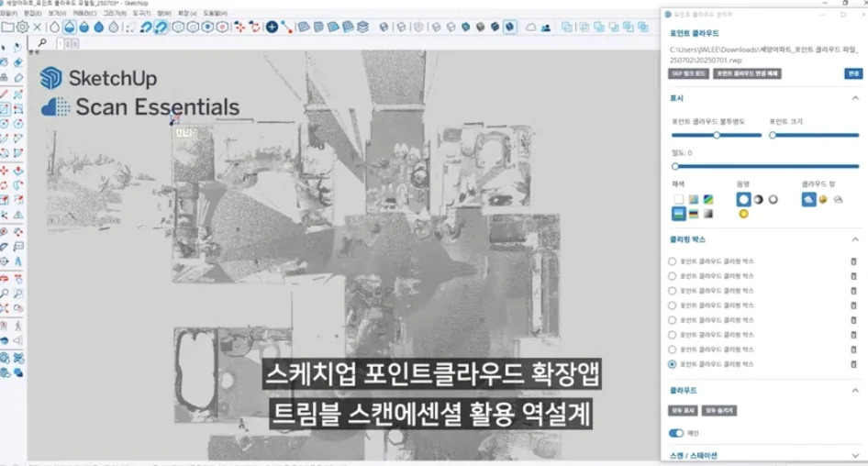This screenshot has width=868, height=466.
Task: Select the currently checked clipping box radio button
Action: coord(672,364)
